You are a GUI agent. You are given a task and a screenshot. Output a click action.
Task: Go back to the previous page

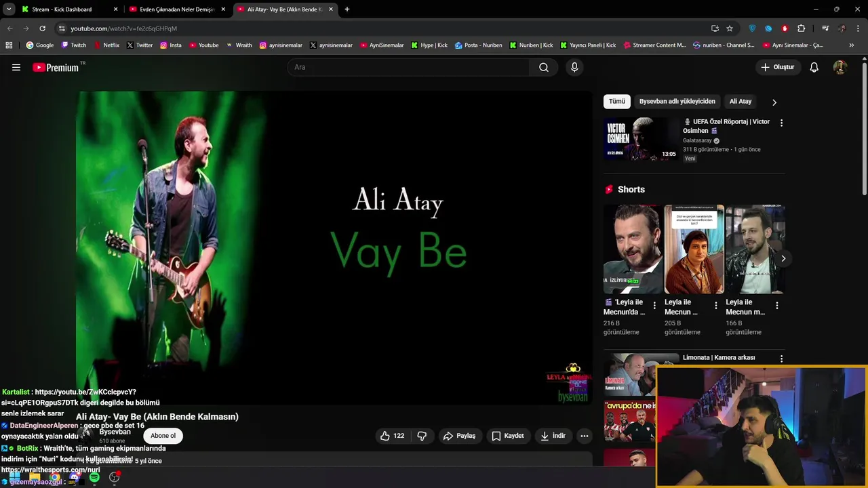tap(9, 28)
